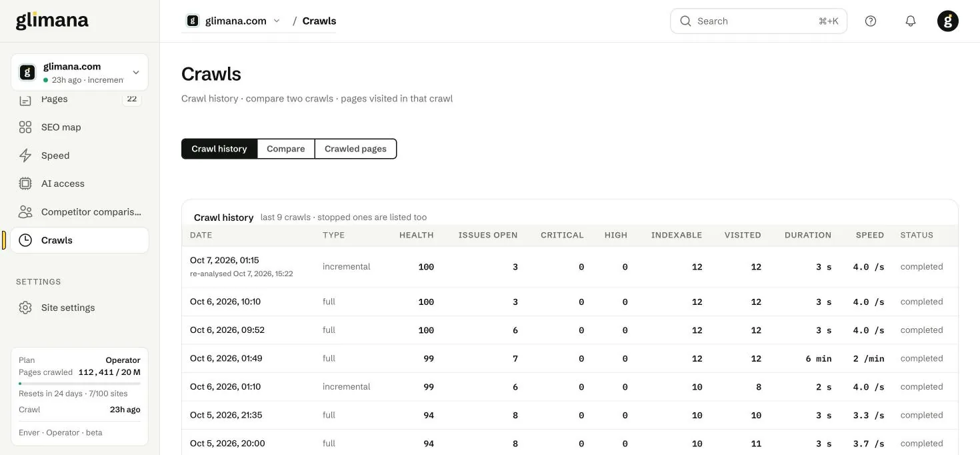Click the 6 min duration value
980x455 pixels.
coord(819,358)
